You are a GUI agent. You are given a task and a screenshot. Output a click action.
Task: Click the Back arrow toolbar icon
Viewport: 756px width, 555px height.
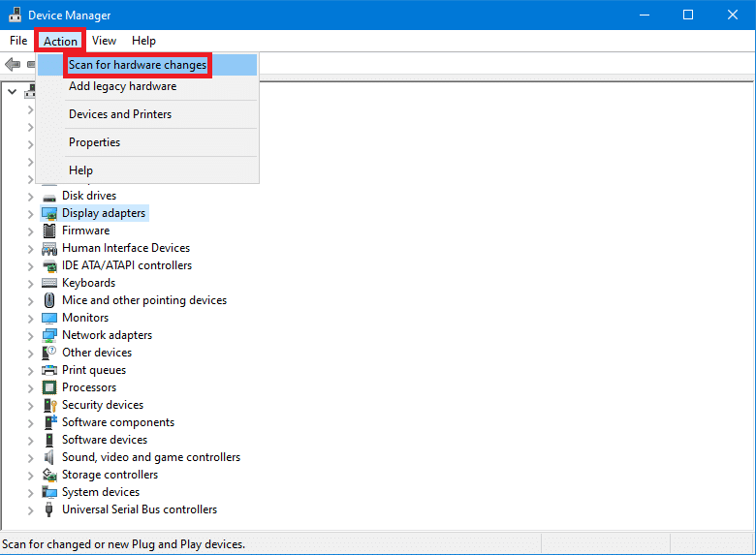13,64
